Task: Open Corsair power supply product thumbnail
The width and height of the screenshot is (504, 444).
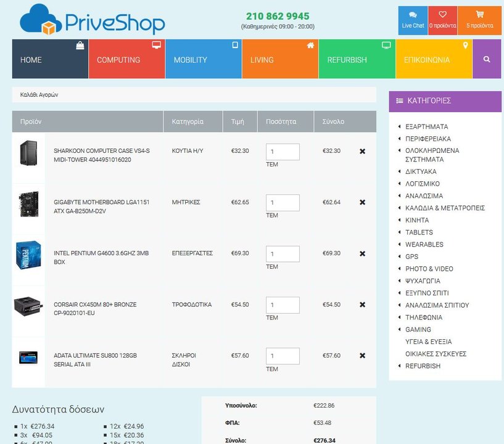Action: pyautogui.click(x=28, y=306)
